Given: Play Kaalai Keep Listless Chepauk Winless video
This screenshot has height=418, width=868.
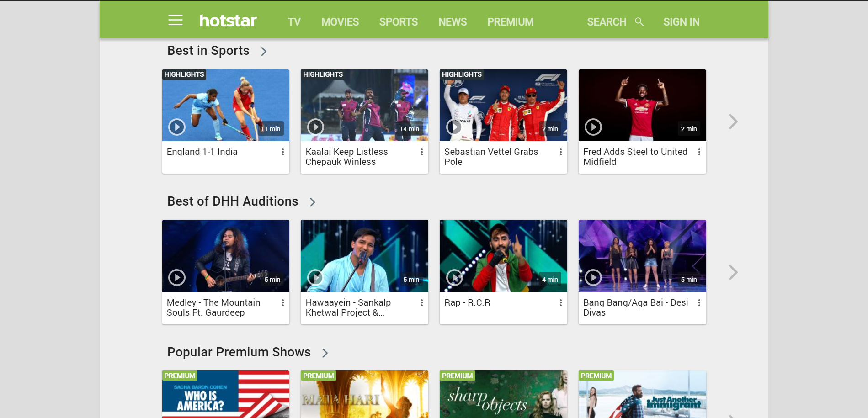Looking at the screenshot, I should pyautogui.click(x=315, y=127).
